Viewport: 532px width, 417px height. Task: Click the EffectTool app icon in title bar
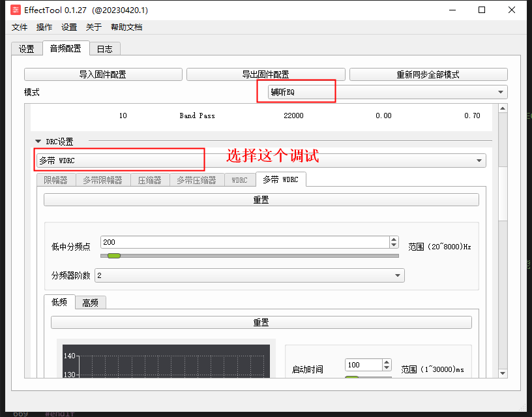[15, 10]
